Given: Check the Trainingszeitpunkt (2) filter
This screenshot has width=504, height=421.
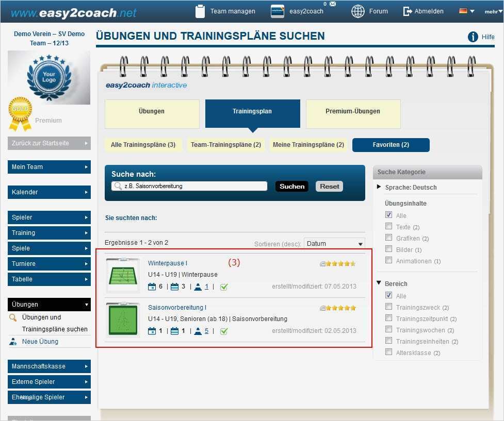Looking at the screenshot, I should 388,318.
